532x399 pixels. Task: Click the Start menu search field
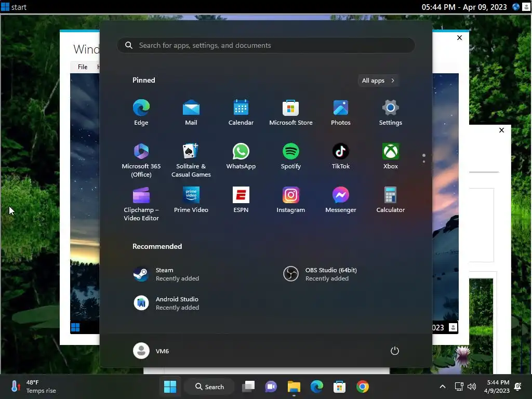tap(266, 45)
